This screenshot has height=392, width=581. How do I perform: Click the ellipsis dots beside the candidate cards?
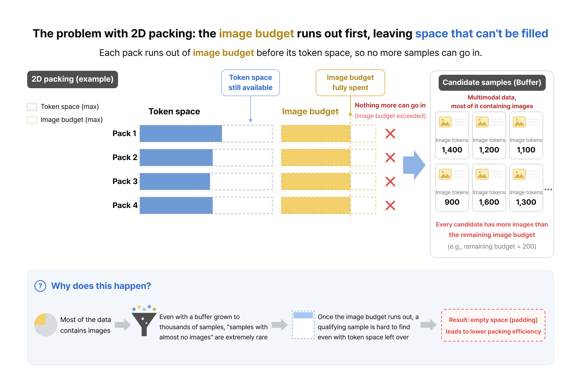[x=548, y=189]
